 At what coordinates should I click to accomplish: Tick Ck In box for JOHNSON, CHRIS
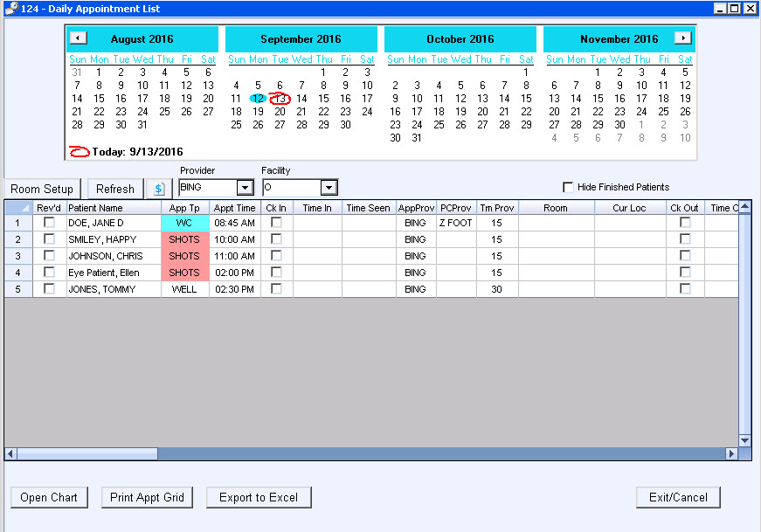[x=276, y=255]
